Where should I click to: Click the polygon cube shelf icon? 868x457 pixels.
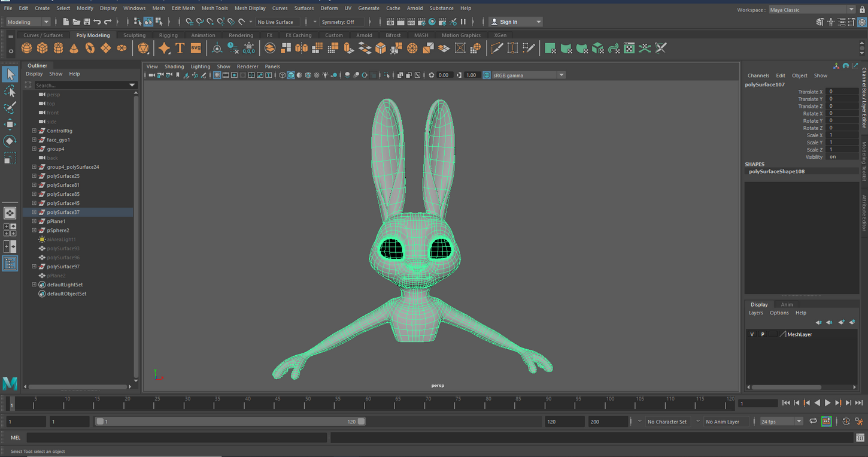point(43,49)
